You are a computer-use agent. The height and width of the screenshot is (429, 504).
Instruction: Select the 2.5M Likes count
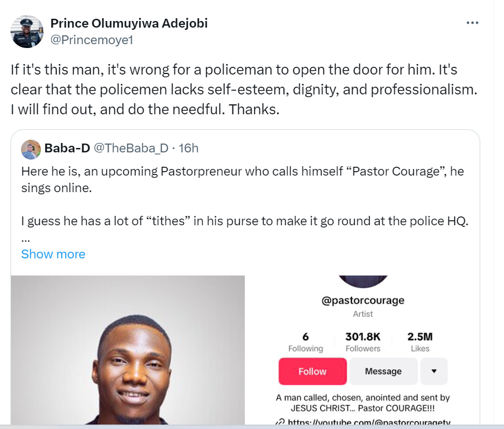(x=420, y=342)
